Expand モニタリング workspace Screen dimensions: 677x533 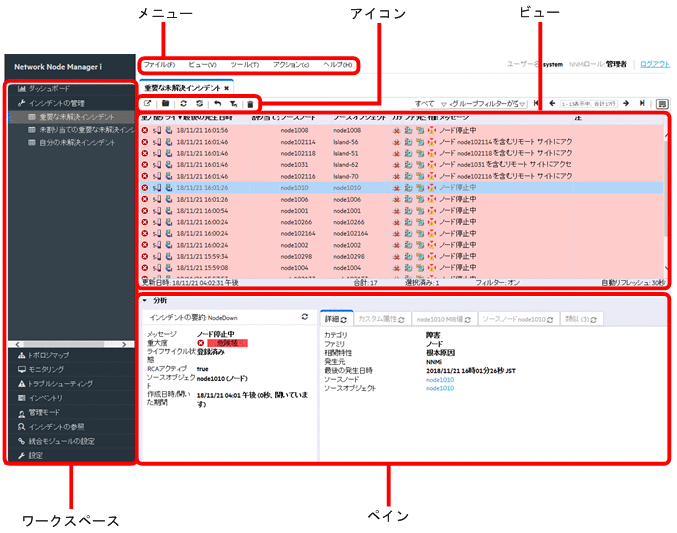(41, 369)
